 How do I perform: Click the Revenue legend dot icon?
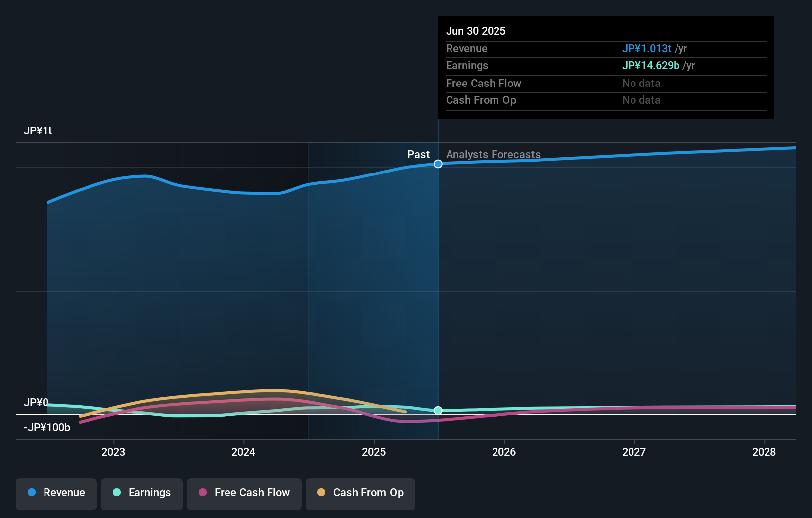(x=32, y=493)
